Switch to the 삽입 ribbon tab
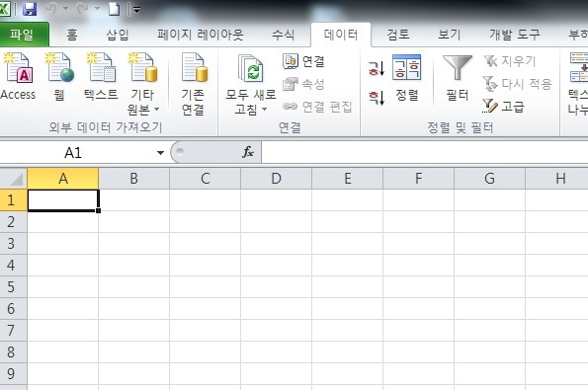Image resolution: width=588 pixels, height=390 pixels. [118, 35]
